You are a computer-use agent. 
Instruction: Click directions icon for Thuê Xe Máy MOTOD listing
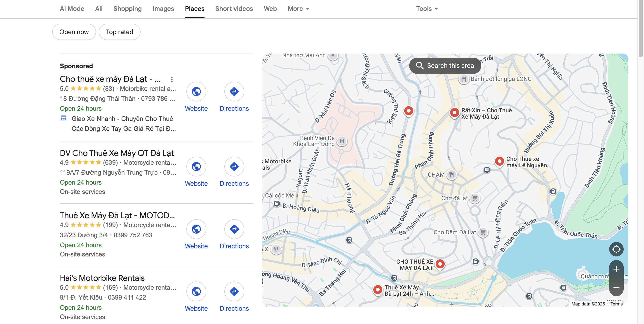[x=234, y=229]
